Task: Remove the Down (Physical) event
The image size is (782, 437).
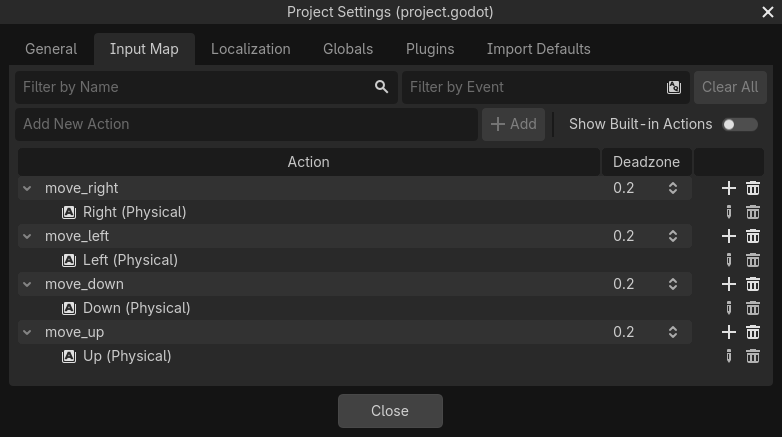Action: (x=753, y=308)
